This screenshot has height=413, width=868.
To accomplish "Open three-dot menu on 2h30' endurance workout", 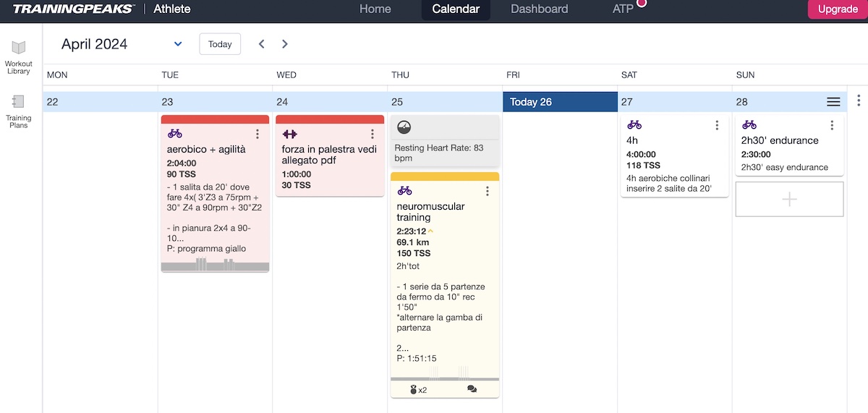I will 832,125.
